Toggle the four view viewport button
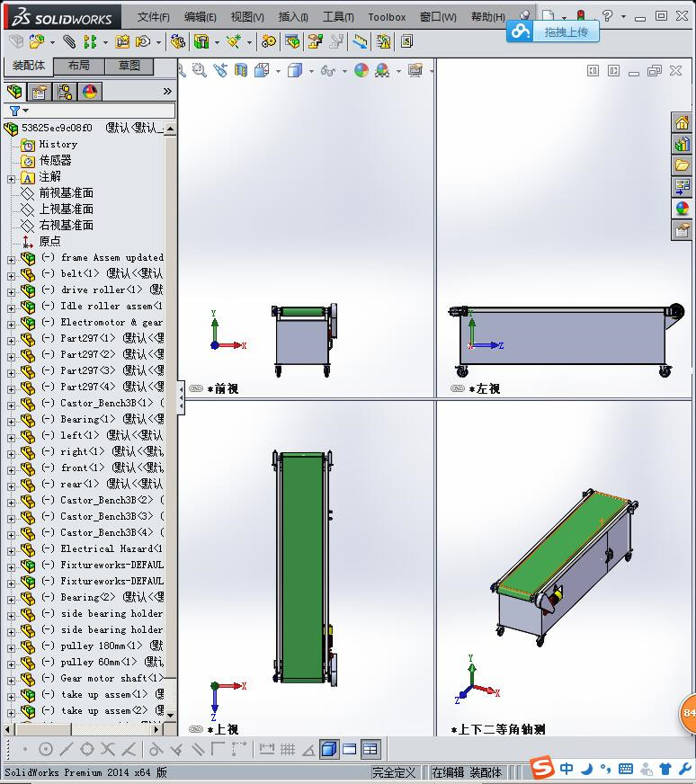The image size is (696, 784). (370, 749)
